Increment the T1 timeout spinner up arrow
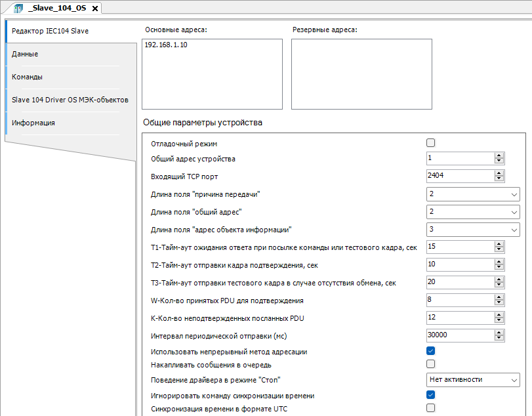Image resolution: width=532 pixels, height=416 pixels. point(499,244)
